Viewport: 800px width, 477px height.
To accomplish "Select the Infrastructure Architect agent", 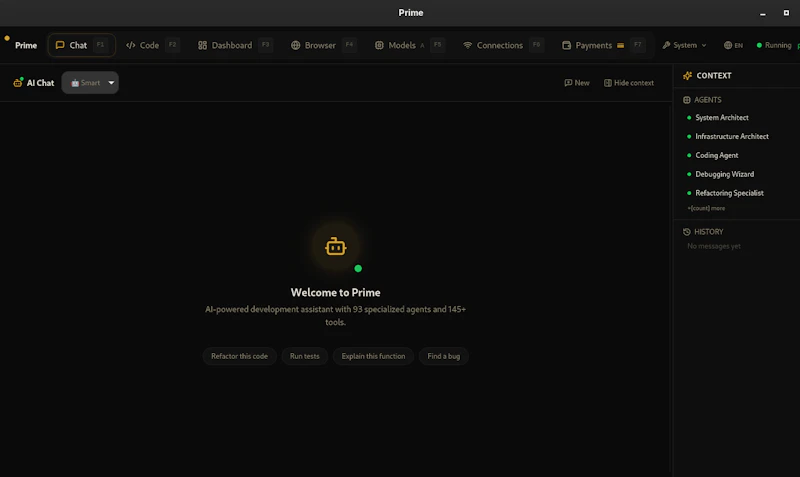I will pyautogui.click(x=732, y=136).
